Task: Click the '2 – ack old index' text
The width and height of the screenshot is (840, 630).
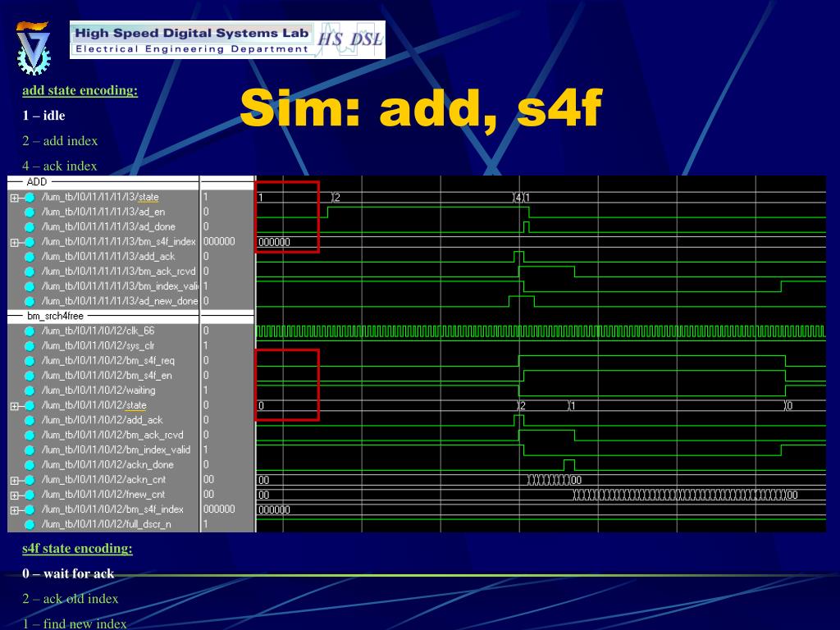Action: (71, 599)
